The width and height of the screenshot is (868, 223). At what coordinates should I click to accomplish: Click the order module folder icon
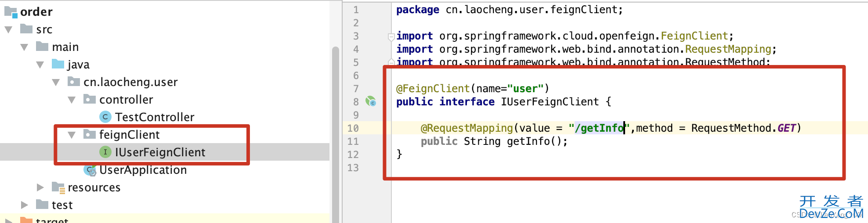[11, 12]
